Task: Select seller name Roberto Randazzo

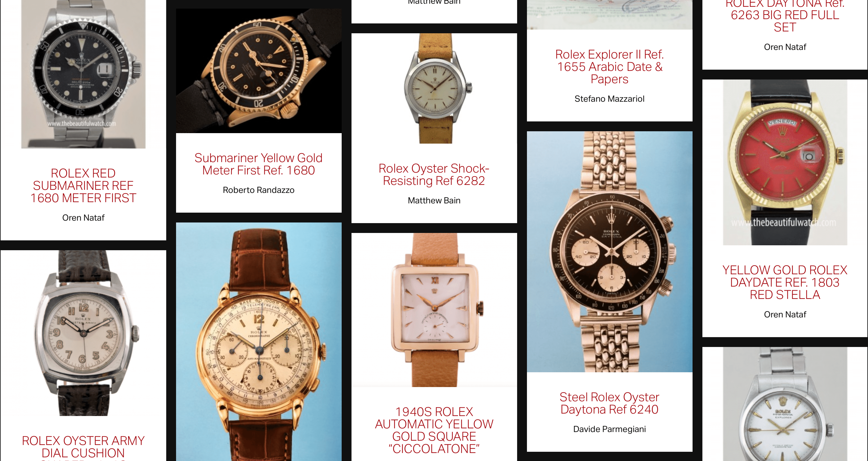Action: (259, 190)
